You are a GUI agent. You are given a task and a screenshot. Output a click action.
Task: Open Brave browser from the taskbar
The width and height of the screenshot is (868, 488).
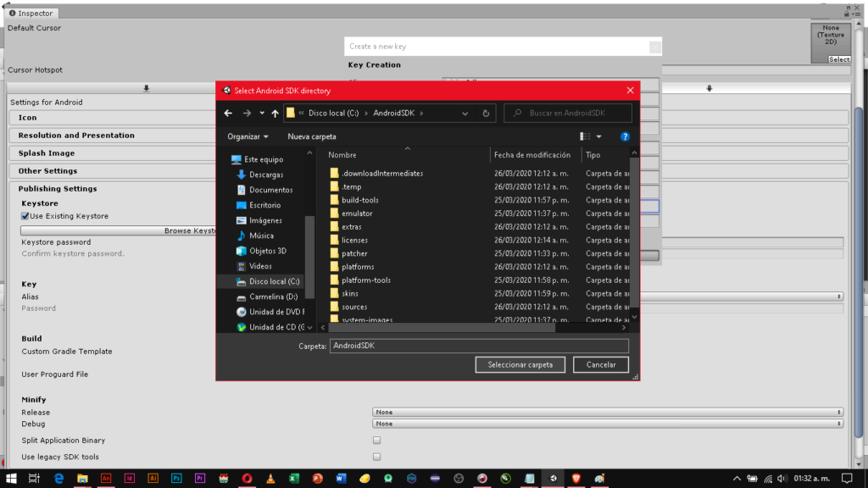(x=576, y=479)
